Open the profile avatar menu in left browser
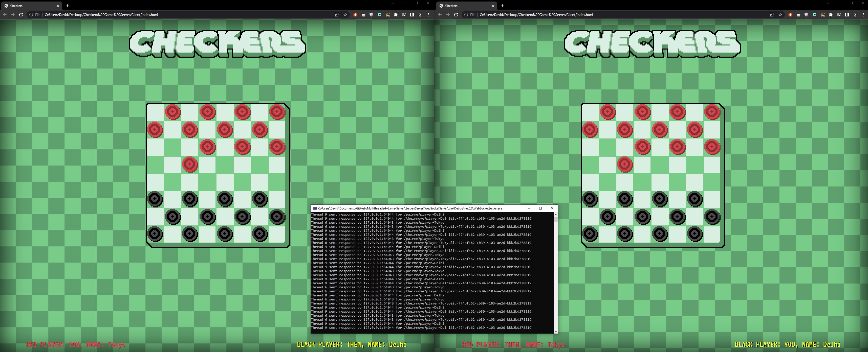This screenshot has height=352, width=868. [x=420, y=15]
